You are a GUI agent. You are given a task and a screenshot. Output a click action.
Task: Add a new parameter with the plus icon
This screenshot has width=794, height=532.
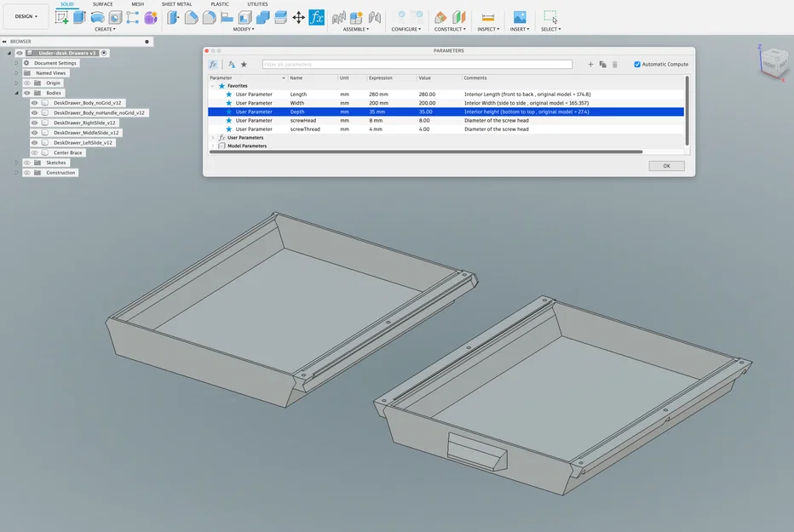point(590,64)
